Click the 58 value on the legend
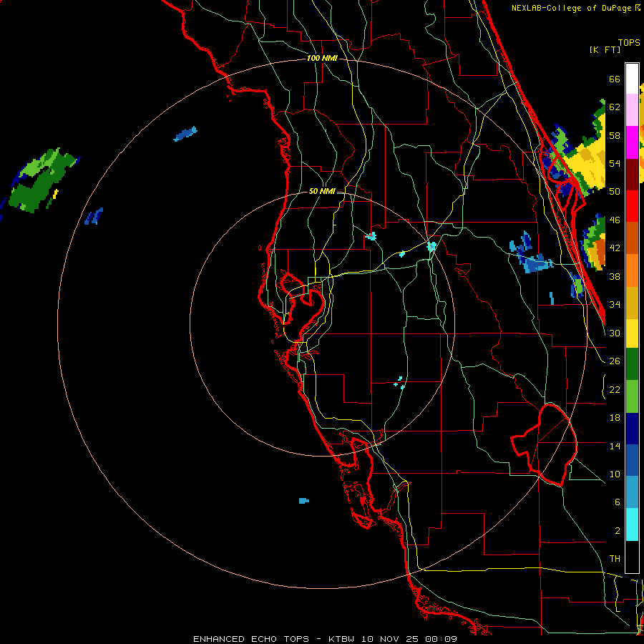Image resolution: width=644 pixels, height=644 pixels. click(615, 135)
